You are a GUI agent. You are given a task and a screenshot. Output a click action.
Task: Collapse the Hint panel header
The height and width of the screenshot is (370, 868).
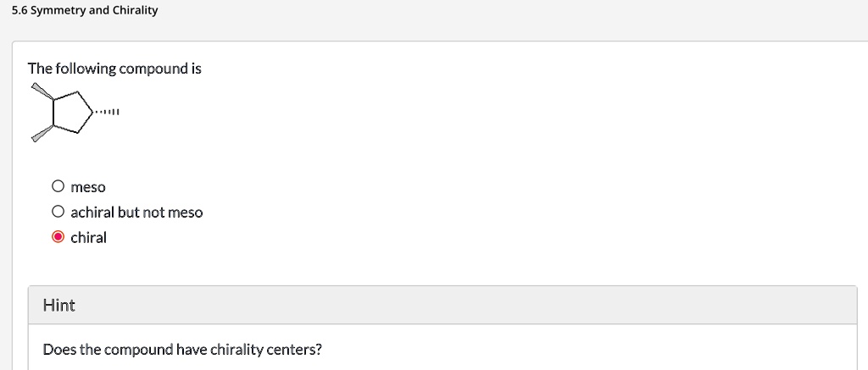pos(442,305)
